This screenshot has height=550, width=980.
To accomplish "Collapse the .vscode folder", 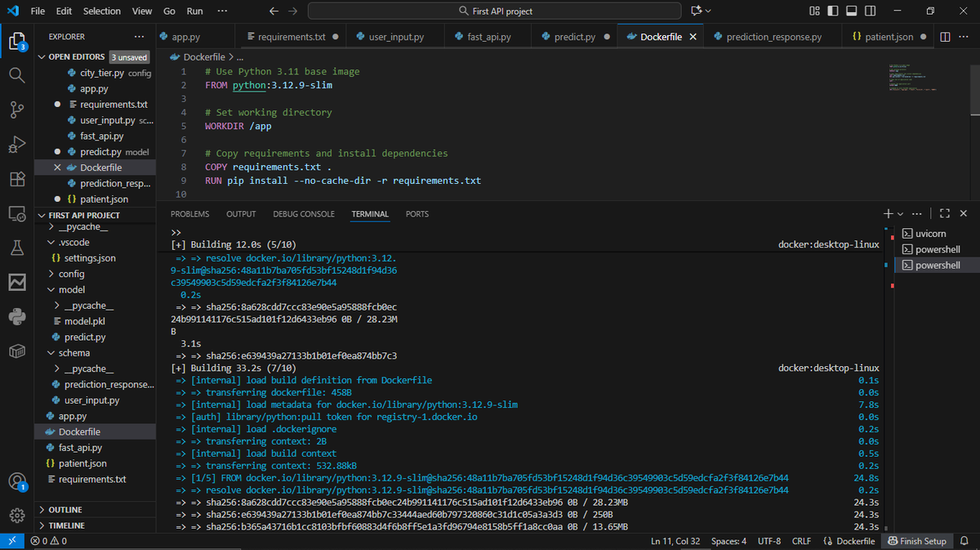I will tap(73, 242).
